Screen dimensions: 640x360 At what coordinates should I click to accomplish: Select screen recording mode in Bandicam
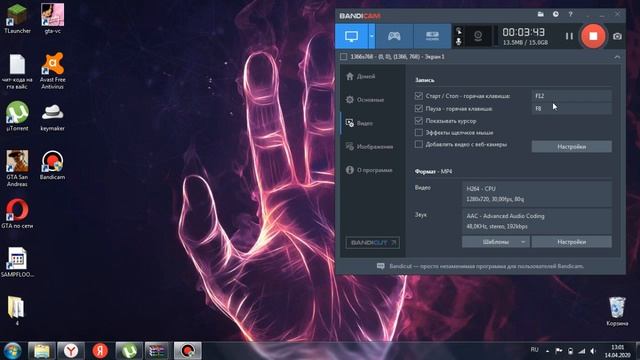click(351, 36)
